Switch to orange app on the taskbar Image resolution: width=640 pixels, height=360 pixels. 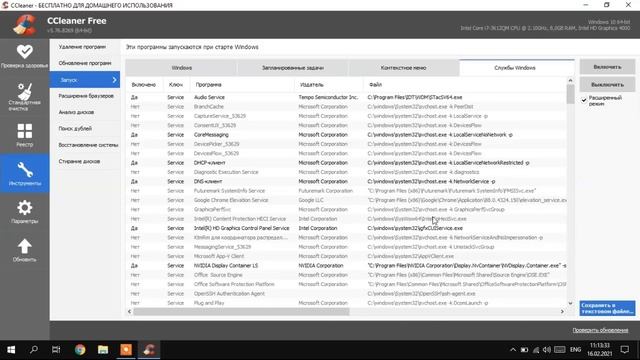click(x=126, y=350)
